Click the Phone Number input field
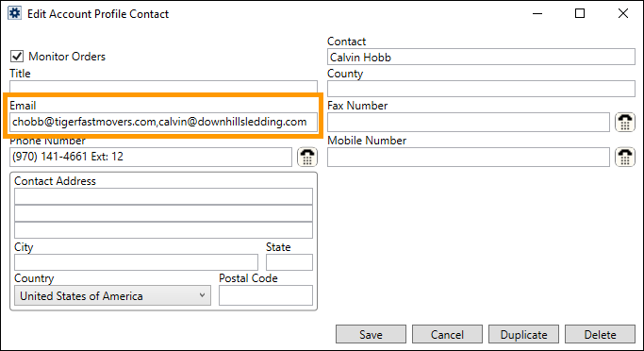This screenshot has width=644, height=351. tap(151, 157)
